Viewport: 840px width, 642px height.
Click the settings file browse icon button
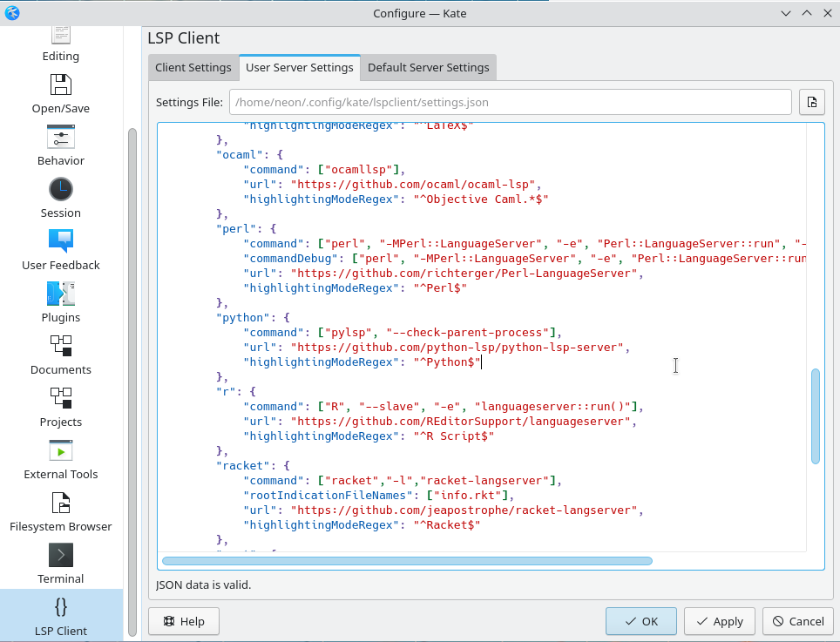(x=811, y=102)
